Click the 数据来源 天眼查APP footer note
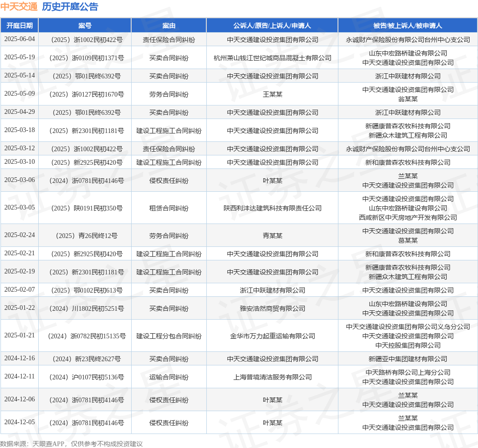This screenshot has height=448, width=478. tap(71, 444)
